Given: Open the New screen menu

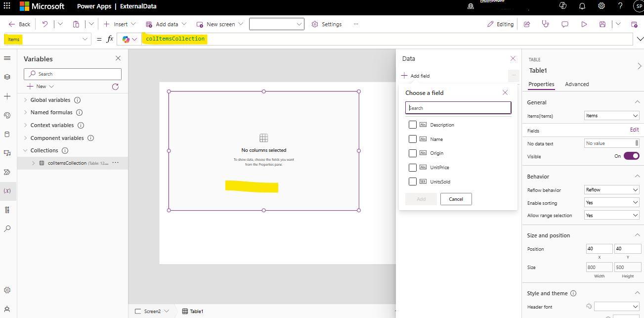Looking at the screenshot, I should pos(220,24).
